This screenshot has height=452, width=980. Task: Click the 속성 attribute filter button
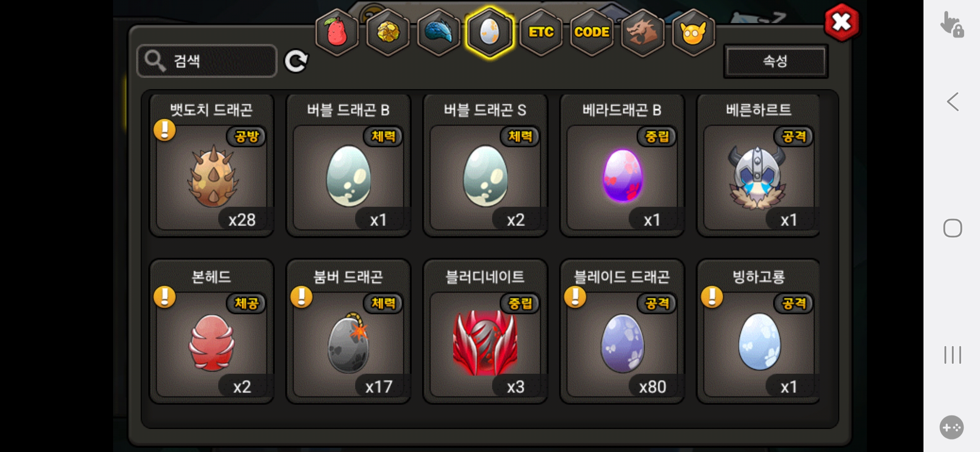coord(776,61)
